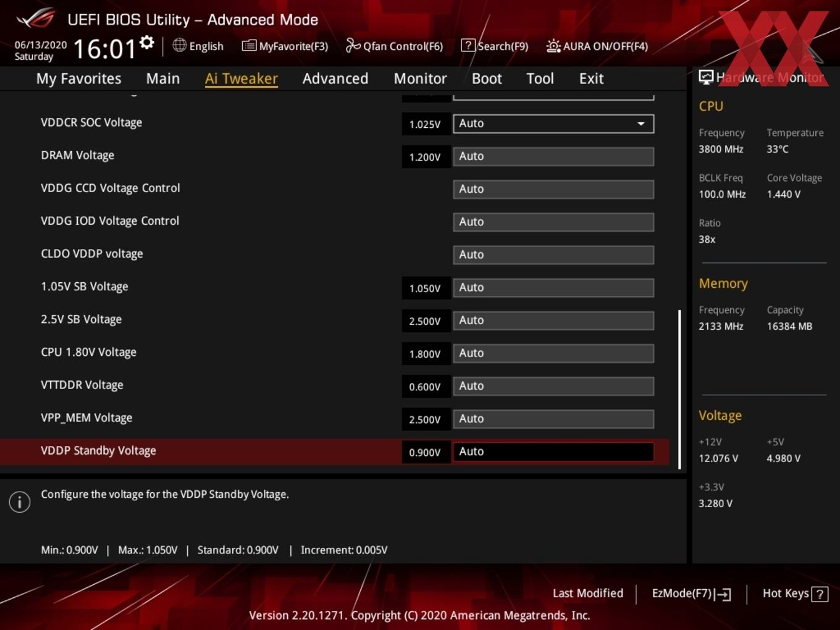Image resolution: width=840 pixels, height=630 pixels.
Task: Select the CLDO VDDP voltage label
Action: coord(91,254)
